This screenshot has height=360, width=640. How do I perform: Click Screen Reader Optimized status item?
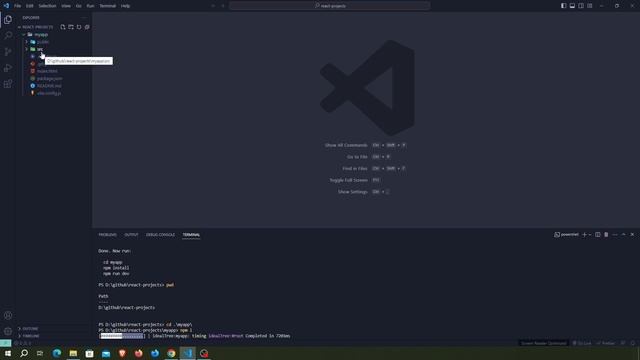click(x=544, y=343)
